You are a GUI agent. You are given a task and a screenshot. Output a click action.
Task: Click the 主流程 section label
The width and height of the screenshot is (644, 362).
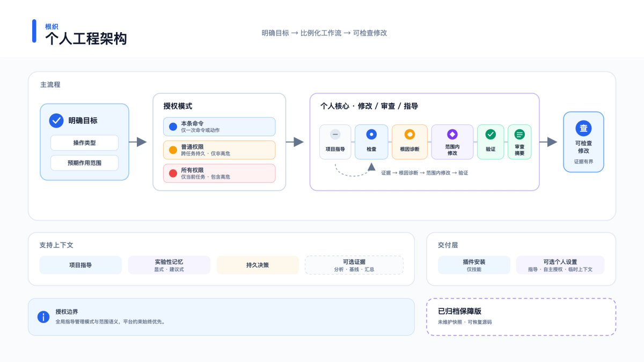pyautogui.click(x=50, y=85)
